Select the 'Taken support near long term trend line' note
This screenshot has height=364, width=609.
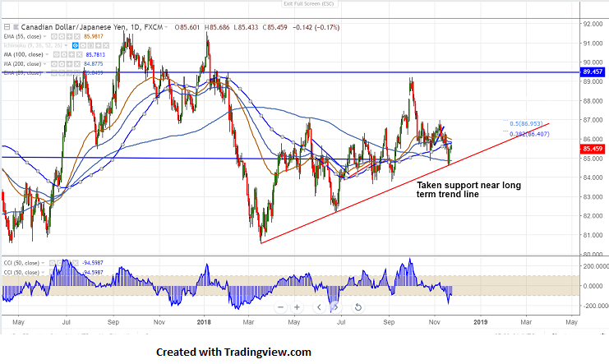click(x=468, y=190)
